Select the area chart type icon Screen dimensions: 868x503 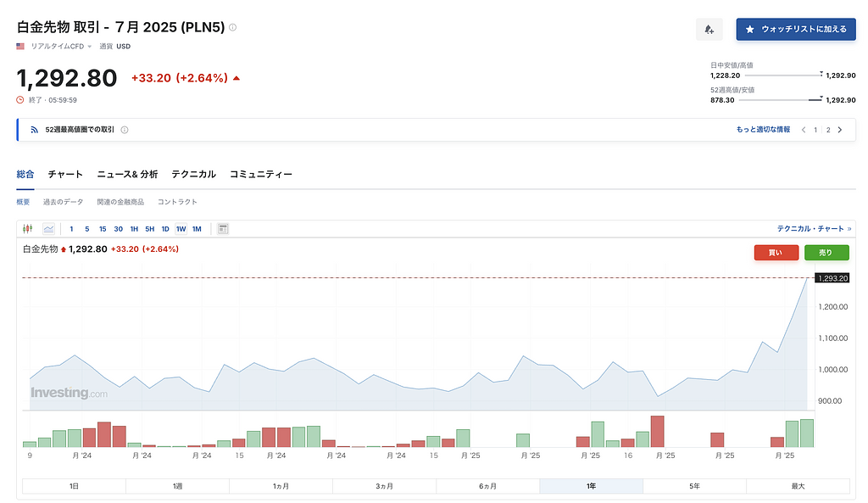tap(48, 229)
